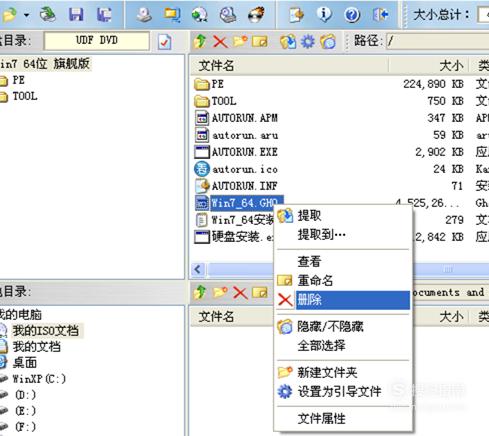Choose 提取到… from the context menu
Screen dimensions: 489x436
(x=343, y=235)
